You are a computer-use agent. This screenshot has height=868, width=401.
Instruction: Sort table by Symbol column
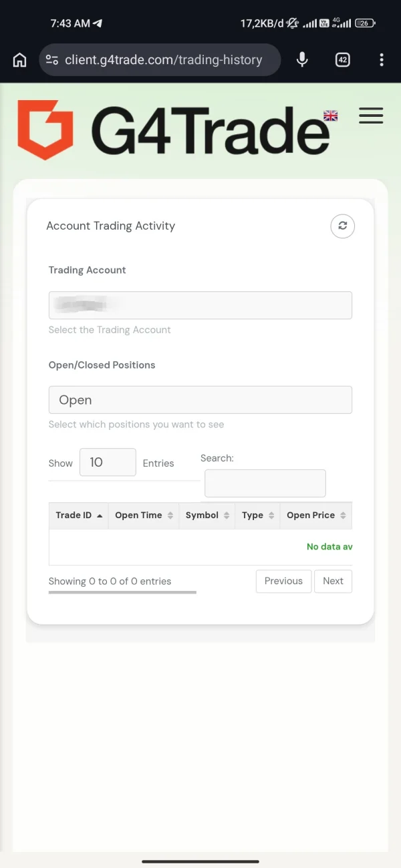pyautogui.click(x=207, y=515)
